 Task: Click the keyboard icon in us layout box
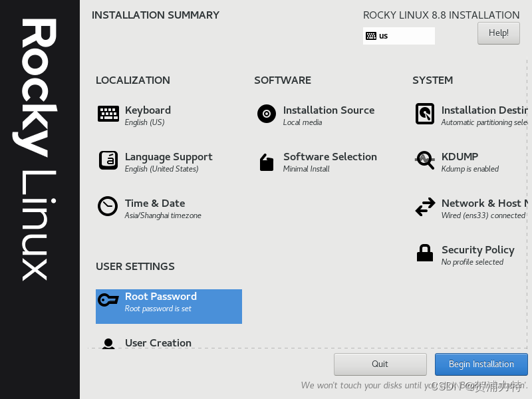click(371, 36)
